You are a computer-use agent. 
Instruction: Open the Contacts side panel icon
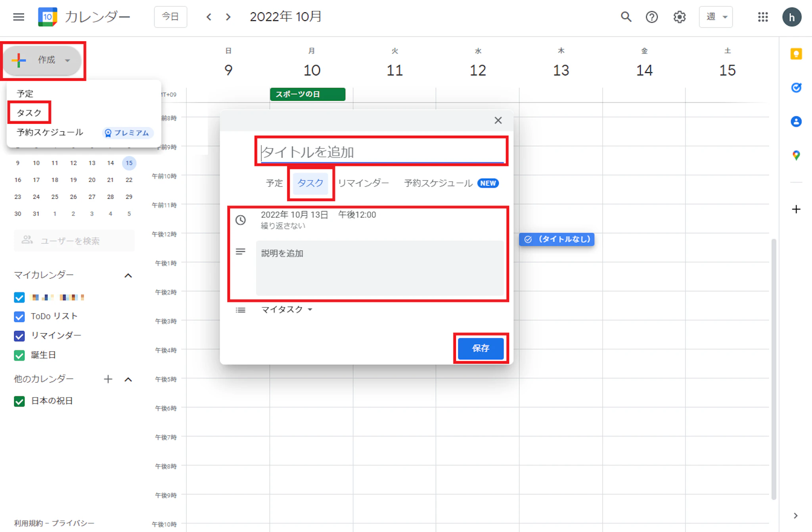pyautogui.click(x=796, y=121)
